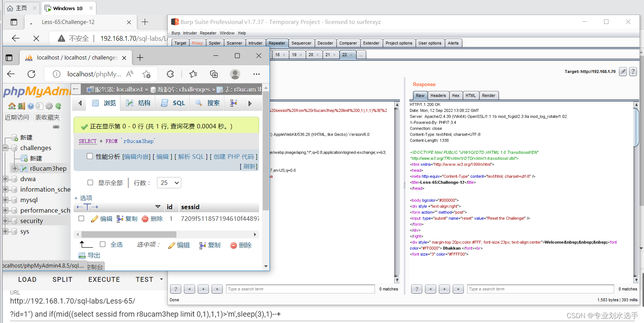The image size is (644, 323).
Task: Click the link chain icon in navigation panel
Action: 56,127
